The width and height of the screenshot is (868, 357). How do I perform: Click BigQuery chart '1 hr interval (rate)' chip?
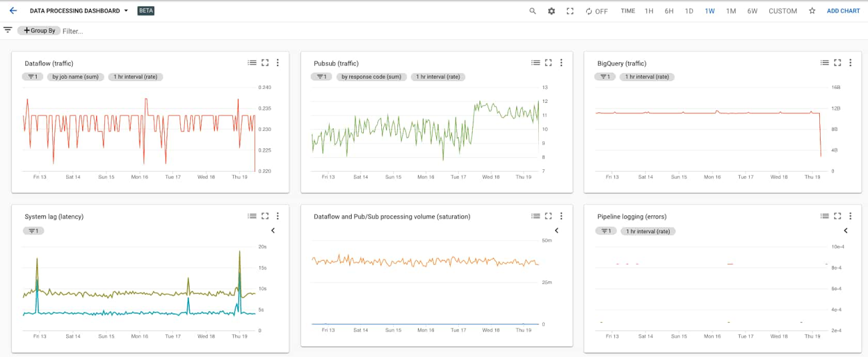pos(647,77)
